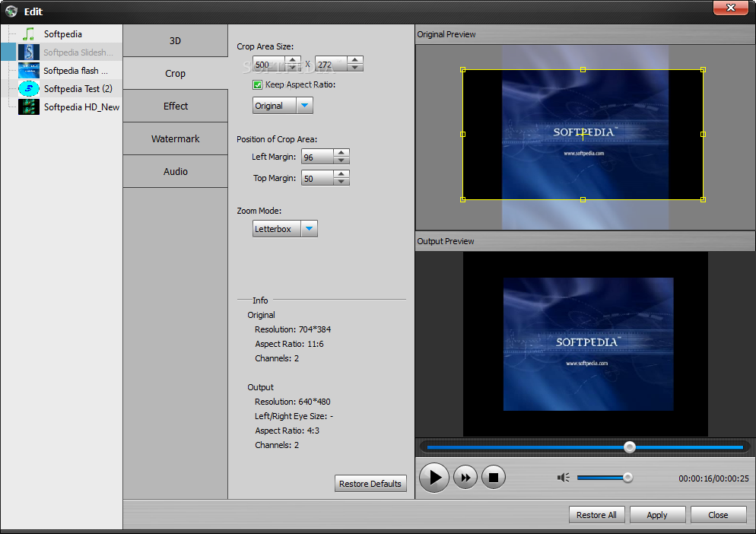Click top-left crop handle in Original Preview

pos(463,69)
